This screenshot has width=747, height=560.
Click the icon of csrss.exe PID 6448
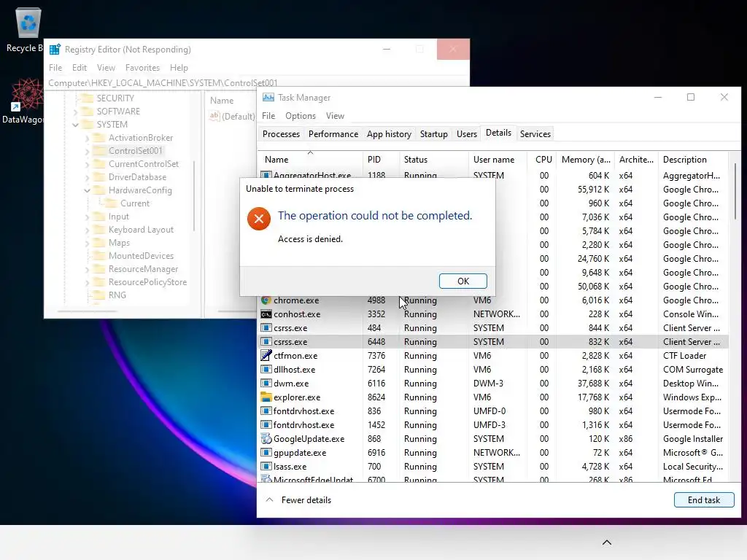tap(266, 341)
